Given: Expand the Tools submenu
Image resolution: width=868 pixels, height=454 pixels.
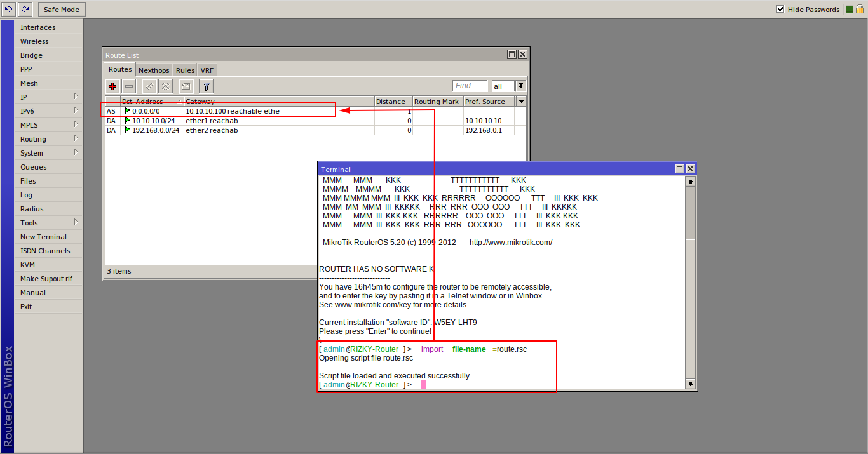Looking at the screenshot, I should (x=49, y=223).
